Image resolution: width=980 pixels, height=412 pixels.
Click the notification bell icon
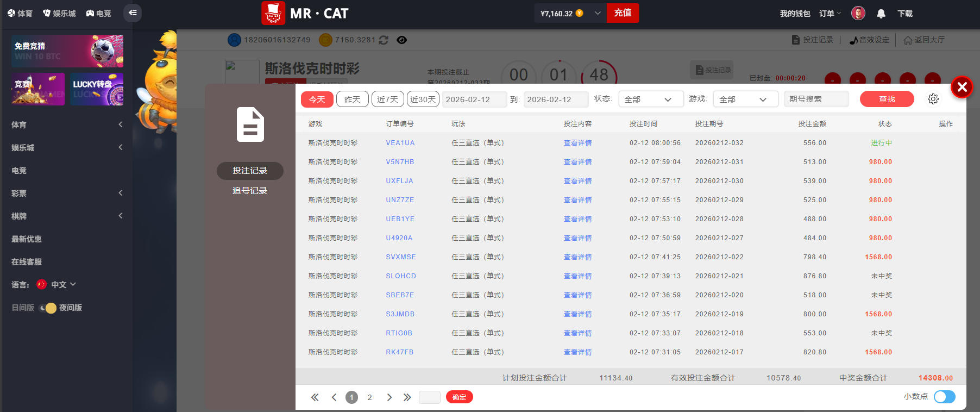click(x=881, y=14)
